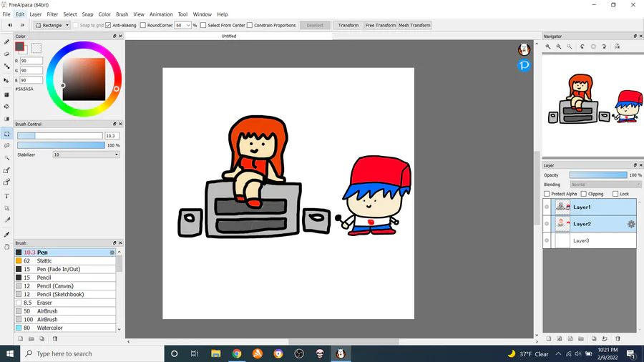Select the Move tool in left toolbar
Image resolution: width=644 pixels, height=362 pixels.
click(x=6, y=80)
